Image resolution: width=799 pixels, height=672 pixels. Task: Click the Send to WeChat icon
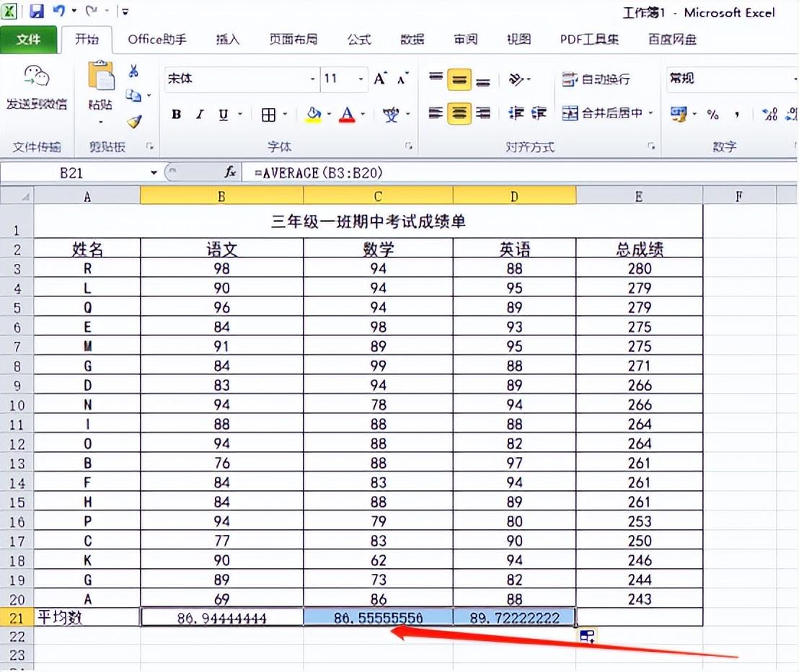click(x=37, y=76)
